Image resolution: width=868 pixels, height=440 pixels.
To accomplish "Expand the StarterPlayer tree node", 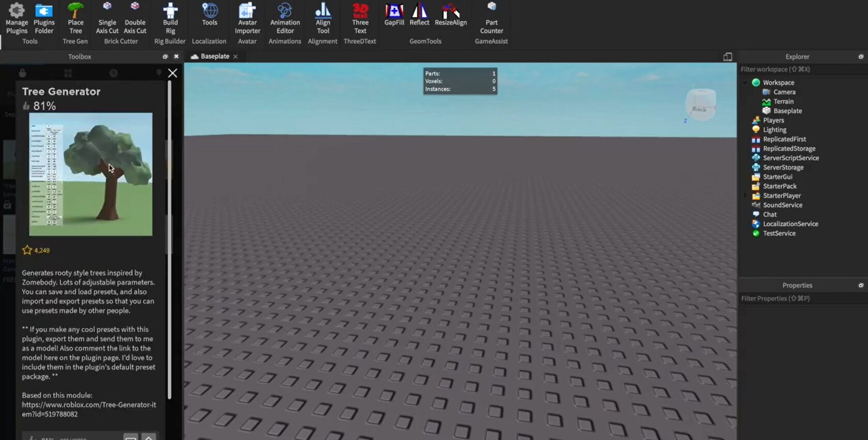I will tap(745, 195).
